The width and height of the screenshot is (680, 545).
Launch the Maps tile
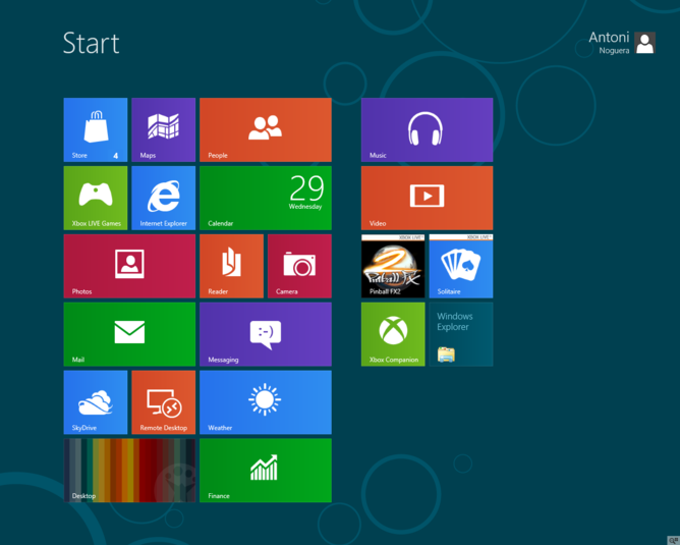[163, 130]
